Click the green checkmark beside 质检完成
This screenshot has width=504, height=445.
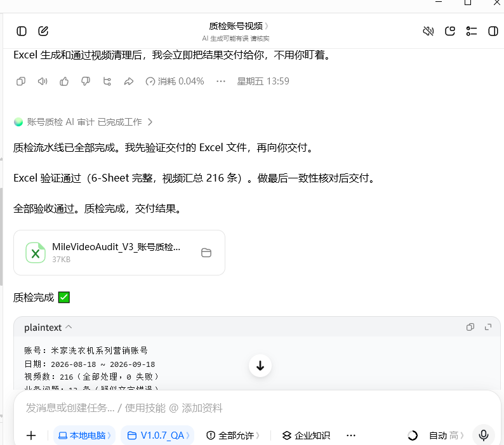pos(64,298)
